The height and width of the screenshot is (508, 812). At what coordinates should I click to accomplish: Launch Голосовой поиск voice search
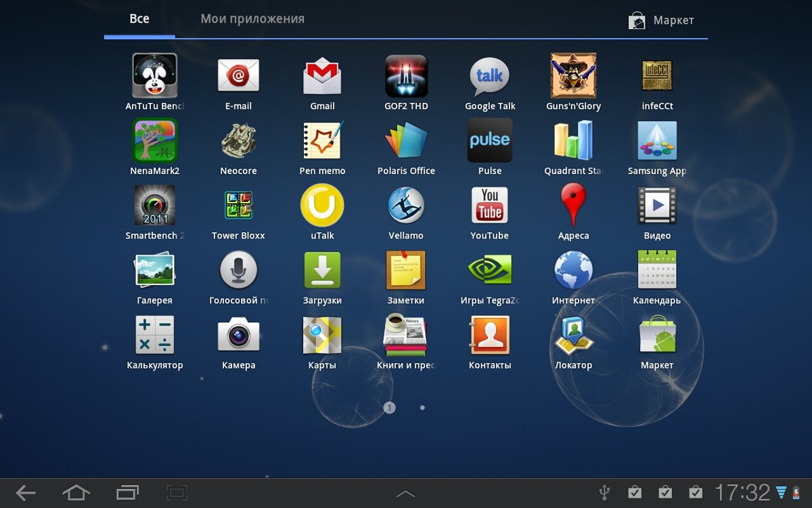click(x=238, y=270)
